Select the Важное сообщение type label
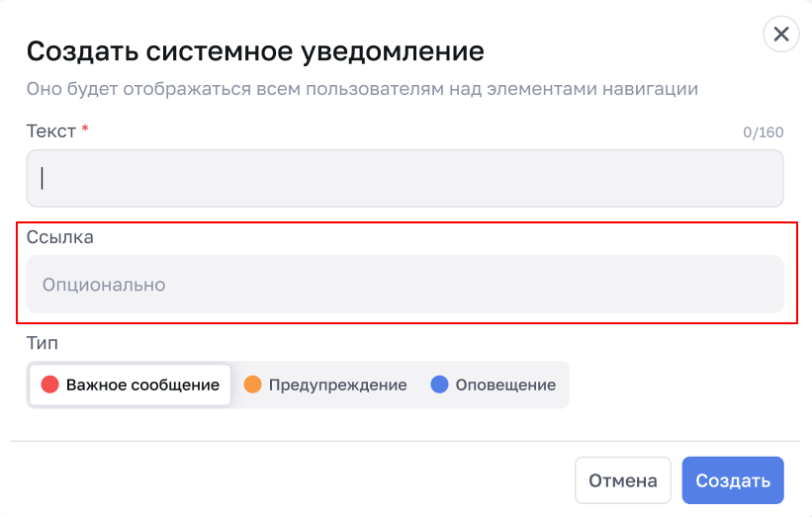This screenshot has width=812, height=517. (x=142, y=385)
